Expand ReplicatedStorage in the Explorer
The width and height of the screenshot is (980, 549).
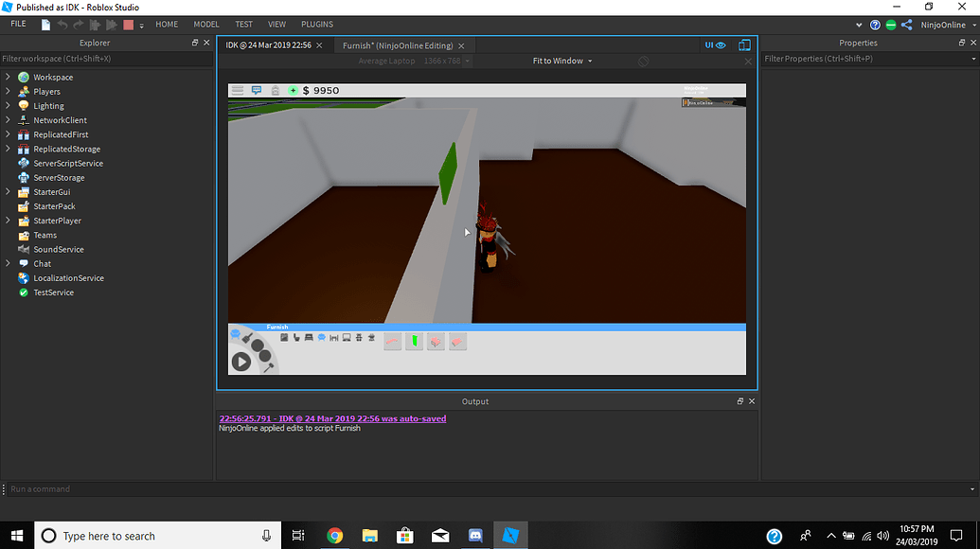(8, 149)
